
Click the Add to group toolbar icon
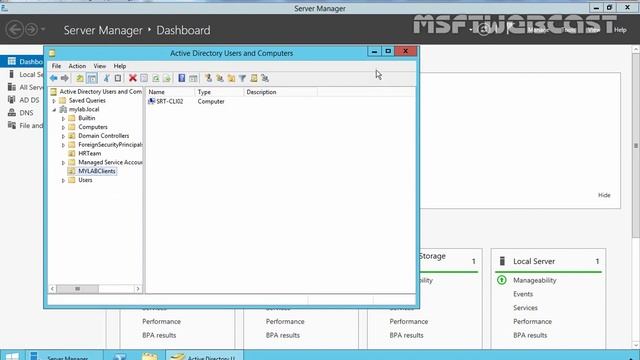coord(265,78)
